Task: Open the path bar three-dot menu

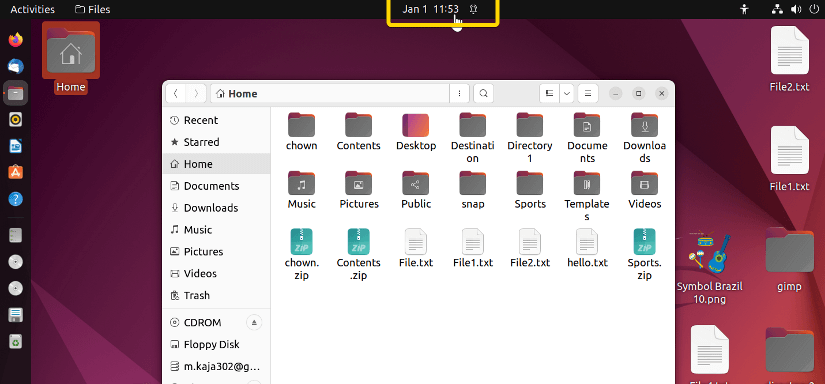Action: click(459, 94)
